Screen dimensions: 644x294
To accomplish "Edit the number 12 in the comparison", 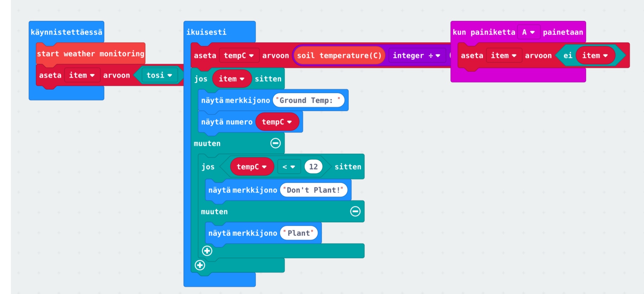I will [x=313, y=167].
